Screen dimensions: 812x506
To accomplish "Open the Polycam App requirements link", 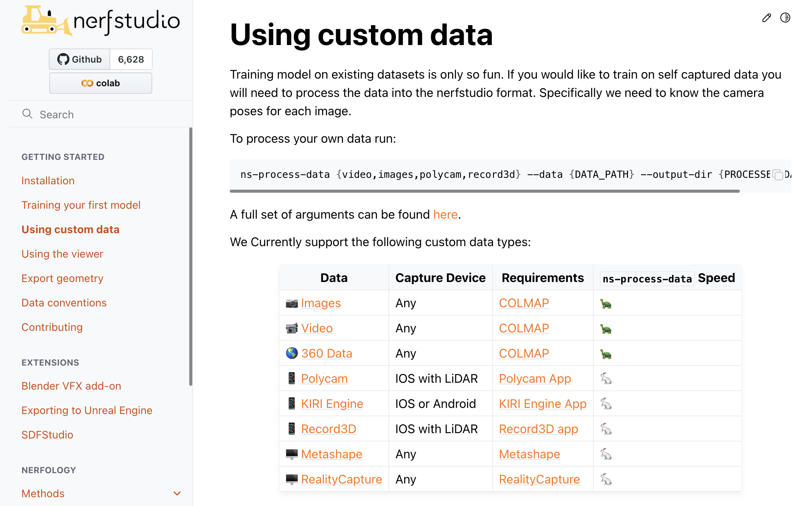I will tap(535, 379).
